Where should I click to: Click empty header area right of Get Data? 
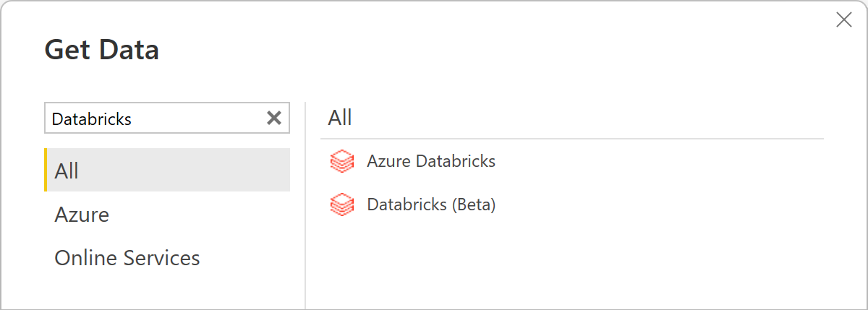(470, 50)
